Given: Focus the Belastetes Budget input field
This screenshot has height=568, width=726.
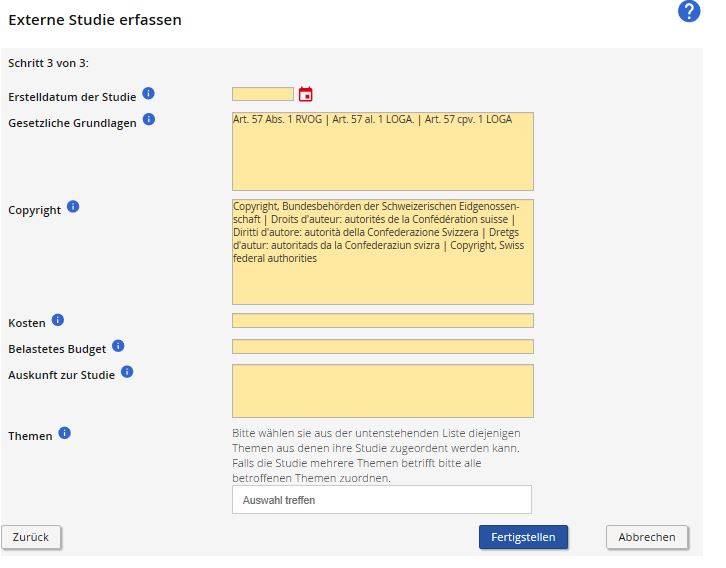Looking at the screenshot, I should [x=382, y=347].
